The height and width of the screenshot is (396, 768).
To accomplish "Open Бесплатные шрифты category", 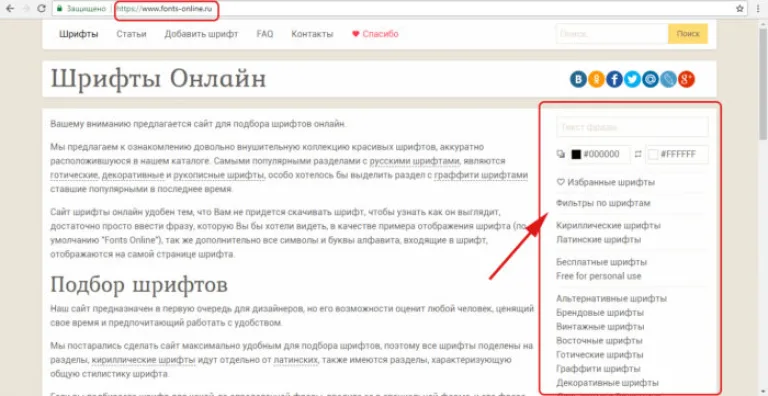I will tap(601, 262).
